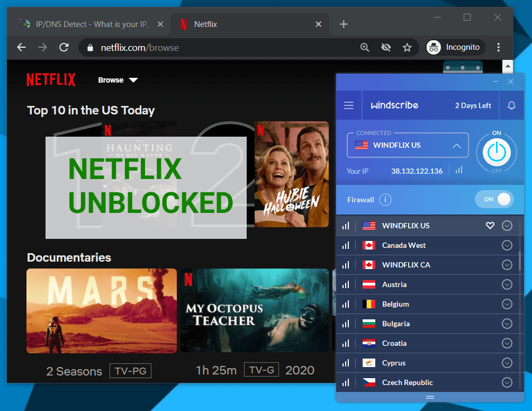Click the site lock icon in address bar
Image resolution: width=532 pixels, height=411 pixels.
click(x=90, y=48)
